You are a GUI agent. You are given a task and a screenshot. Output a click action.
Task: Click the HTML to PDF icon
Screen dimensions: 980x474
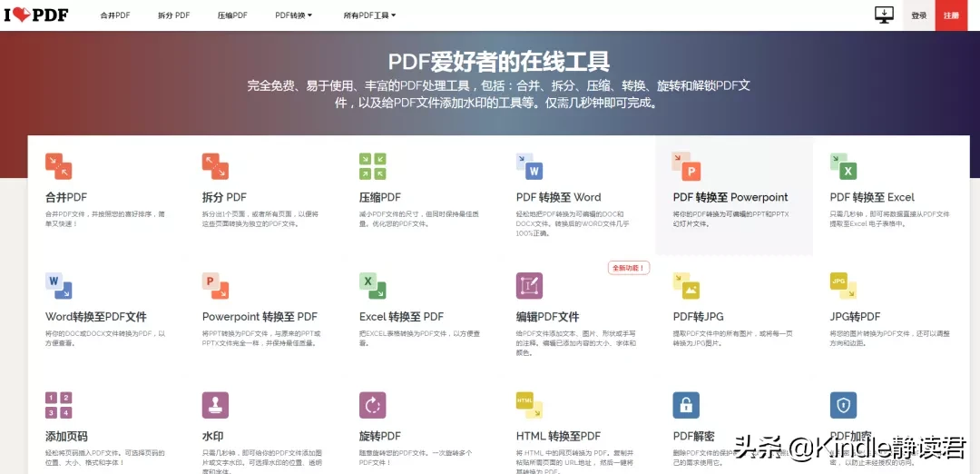(529, 405)
